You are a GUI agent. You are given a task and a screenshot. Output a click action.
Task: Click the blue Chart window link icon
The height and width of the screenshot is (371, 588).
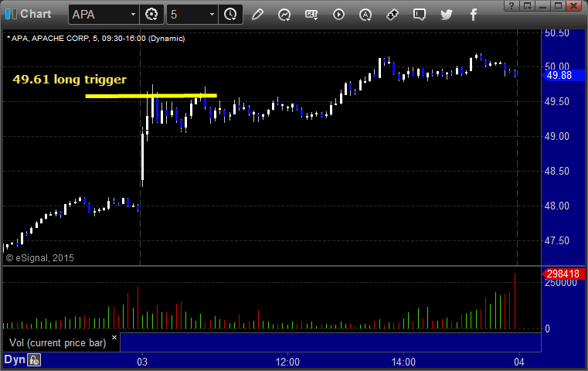11,14
